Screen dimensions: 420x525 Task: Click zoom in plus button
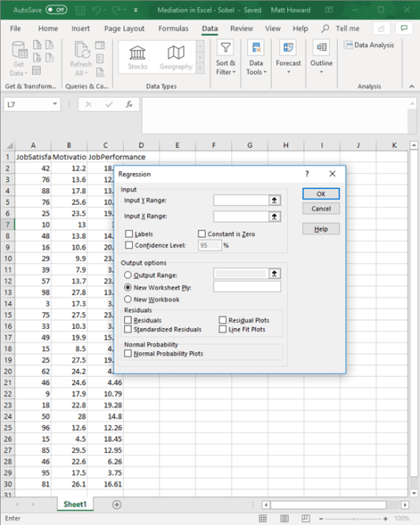click(x=386, y=519)
